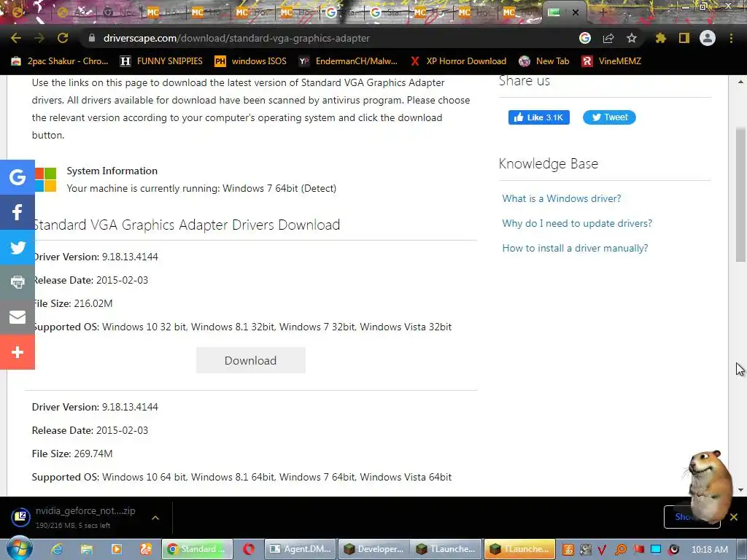Open the 'XP Horror Download' bookmark
The height and width of the screenshot is (560, 747).
point(458,61)
